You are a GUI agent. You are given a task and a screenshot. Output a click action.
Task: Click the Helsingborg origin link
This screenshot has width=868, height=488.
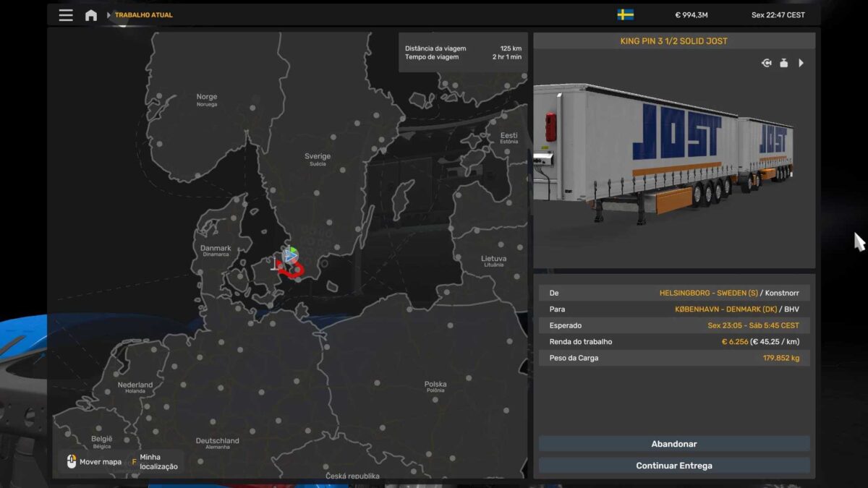tap(708, 294)
